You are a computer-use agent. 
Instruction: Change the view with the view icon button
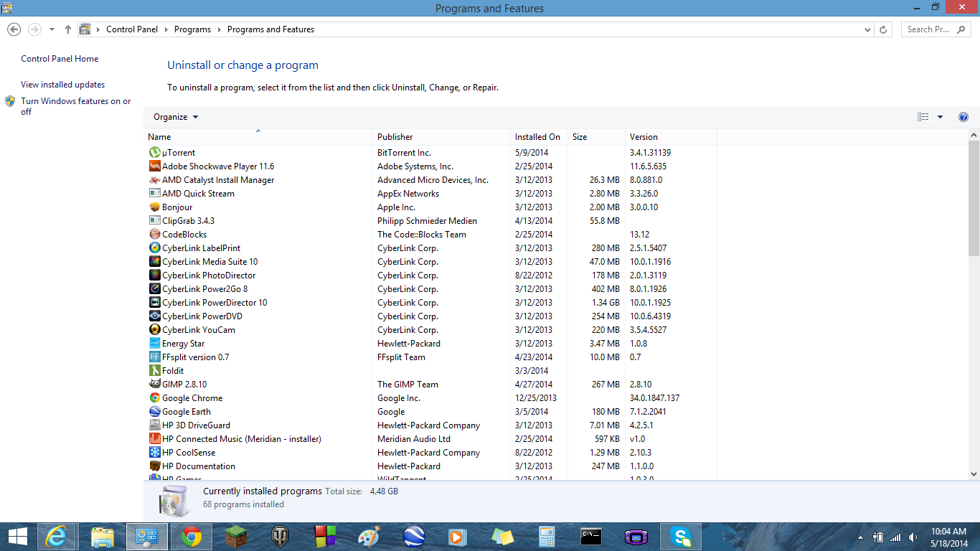[x=923, y=117]
